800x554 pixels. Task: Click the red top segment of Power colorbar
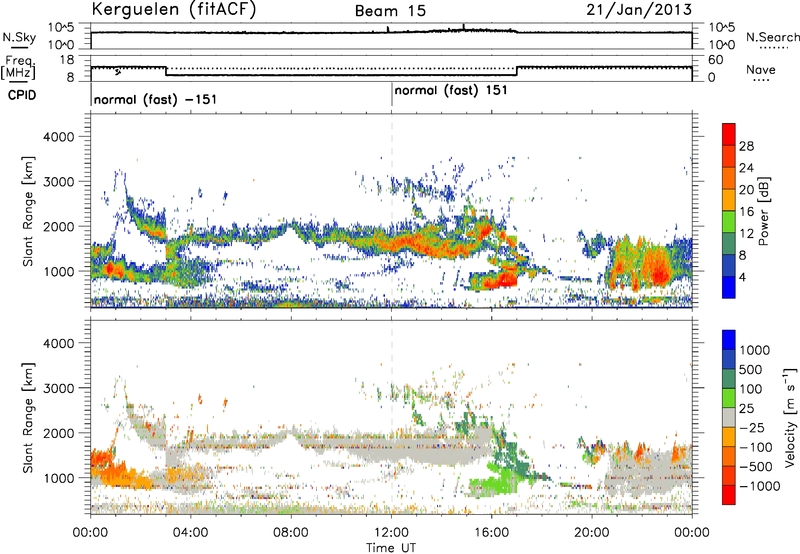[729, 134]
